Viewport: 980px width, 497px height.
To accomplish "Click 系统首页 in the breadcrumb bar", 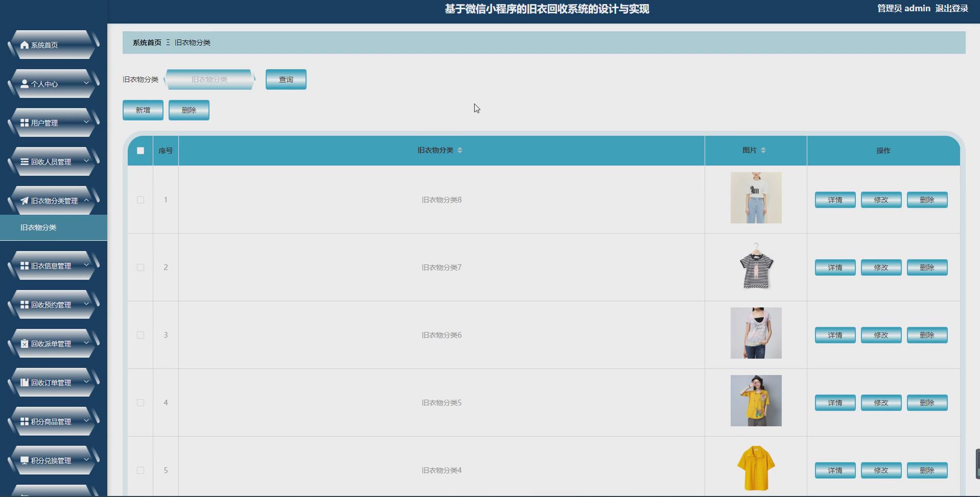I will point(146,42).
